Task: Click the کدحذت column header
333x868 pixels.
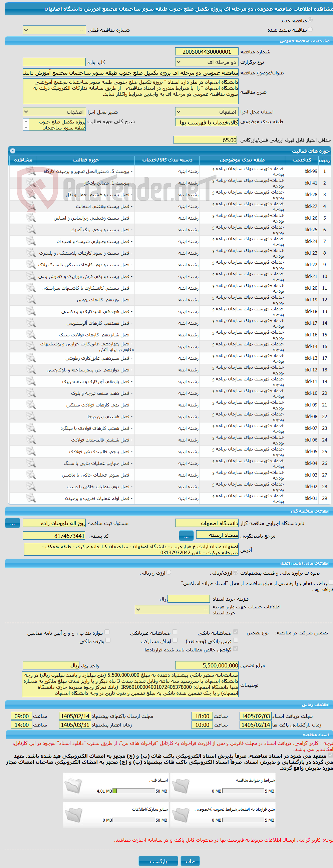Action: (302, 160)
